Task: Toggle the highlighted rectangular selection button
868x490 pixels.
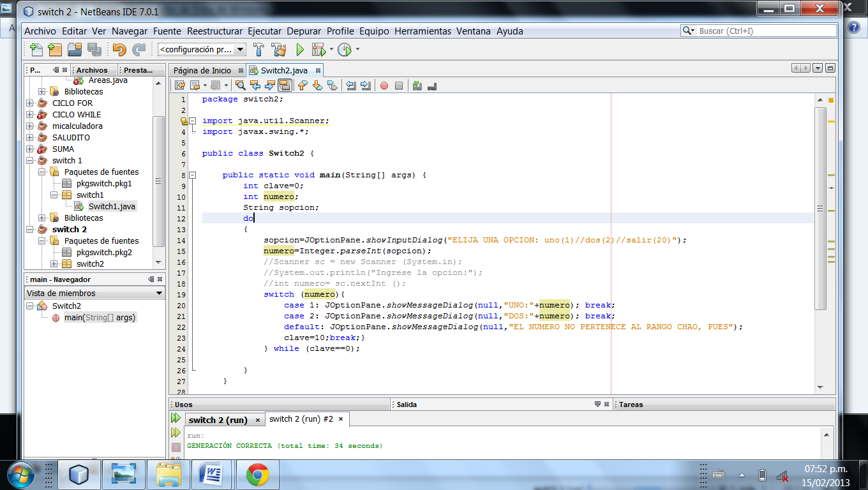Action: point(285,85)
